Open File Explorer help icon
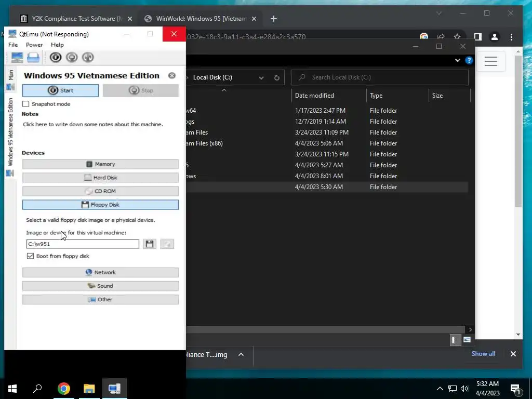 point(469,60)
